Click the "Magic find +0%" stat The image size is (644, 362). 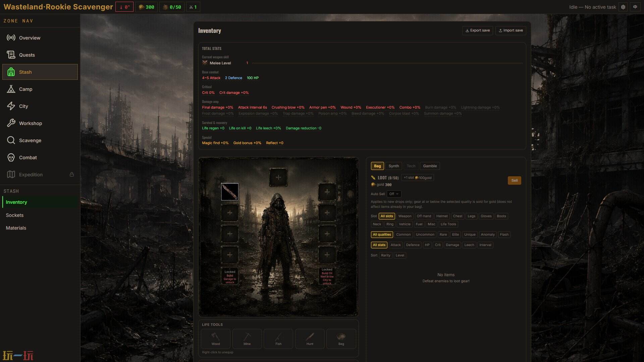click(215, 143)
